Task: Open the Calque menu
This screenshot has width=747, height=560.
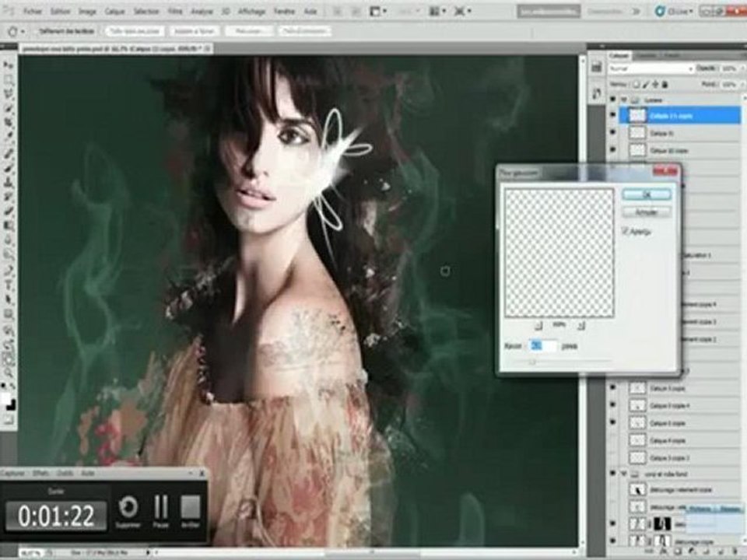Action: (x=115, y=11)
